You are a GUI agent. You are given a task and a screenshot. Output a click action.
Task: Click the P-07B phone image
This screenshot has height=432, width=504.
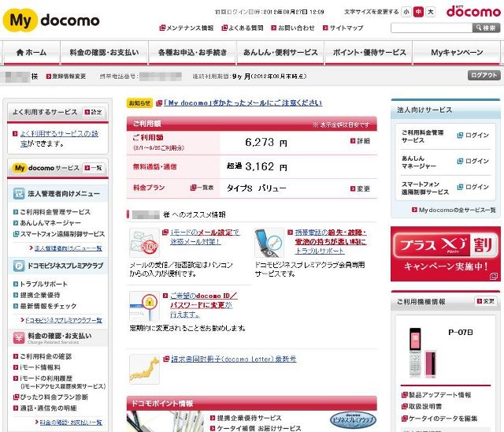tap(423, 352)
